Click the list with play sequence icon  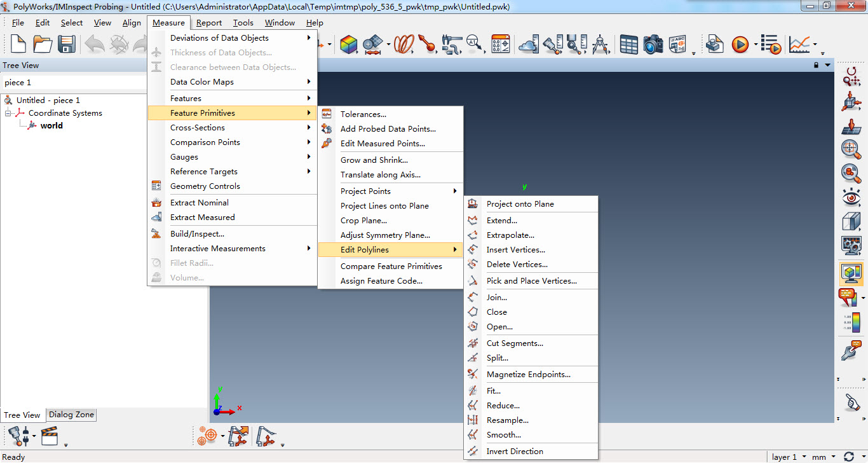(x=771, y=44)
